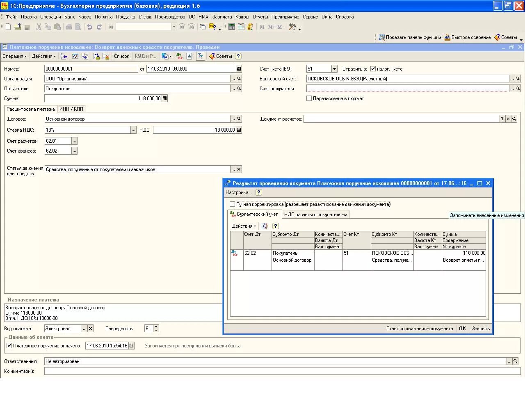Open the Операция dropdown menu
This screenshot has height=420, width=525.
(15, 56)
